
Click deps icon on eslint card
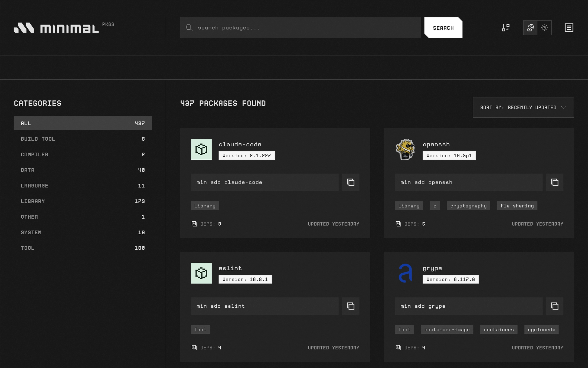(194, 347)
